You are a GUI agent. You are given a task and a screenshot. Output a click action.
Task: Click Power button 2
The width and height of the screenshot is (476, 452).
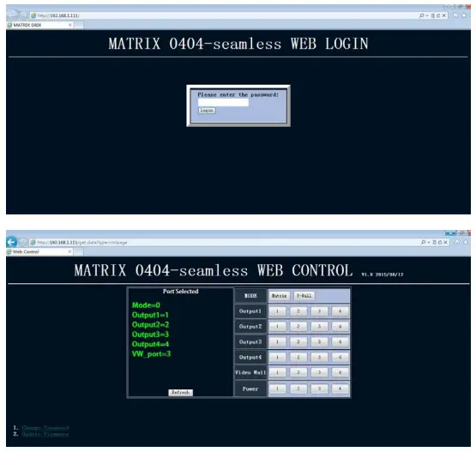pos(298,389)
